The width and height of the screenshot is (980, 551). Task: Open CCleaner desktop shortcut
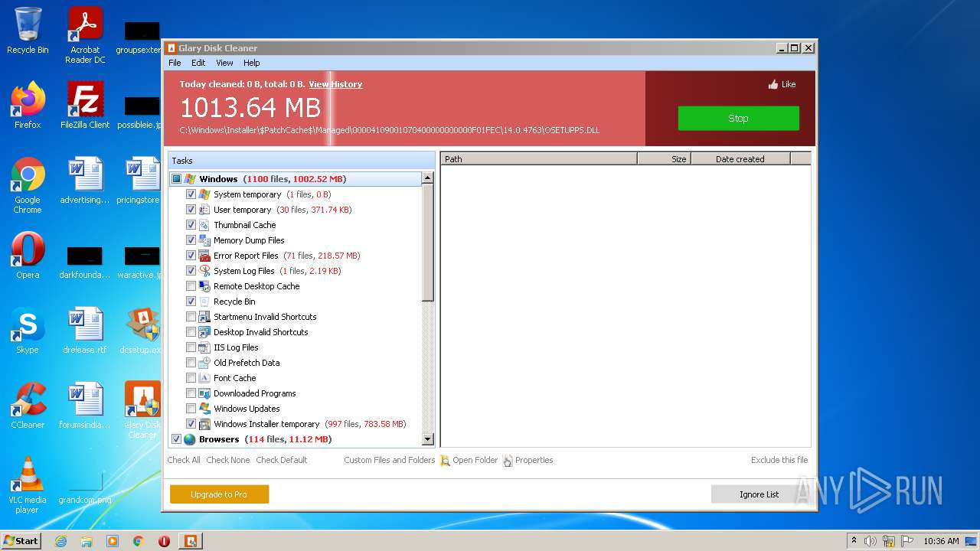coord(28,406)
